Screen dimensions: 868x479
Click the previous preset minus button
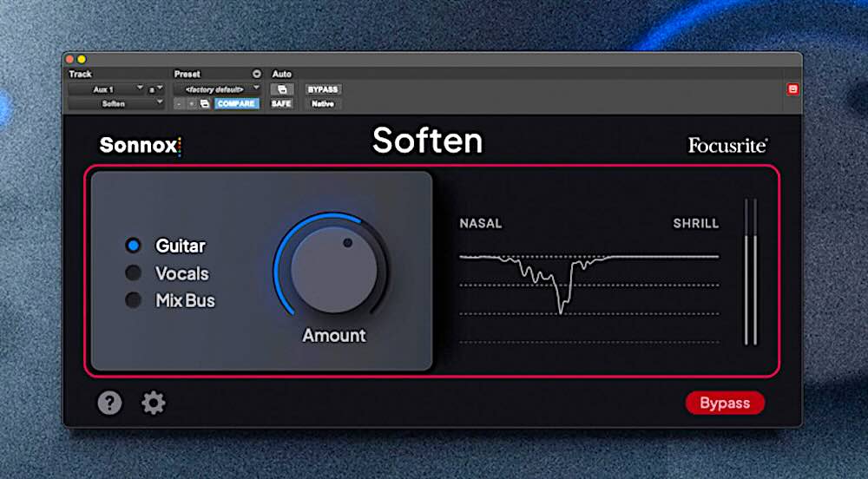coord(178,103)
